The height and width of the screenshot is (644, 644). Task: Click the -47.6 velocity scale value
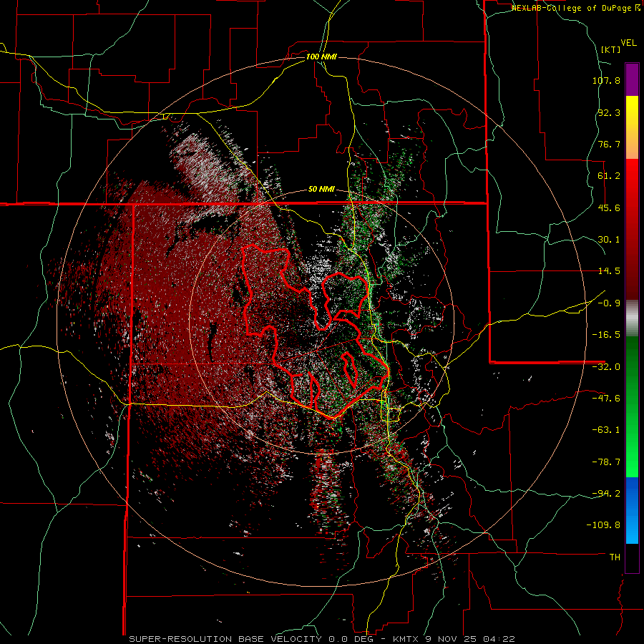(x=606, y=399)
